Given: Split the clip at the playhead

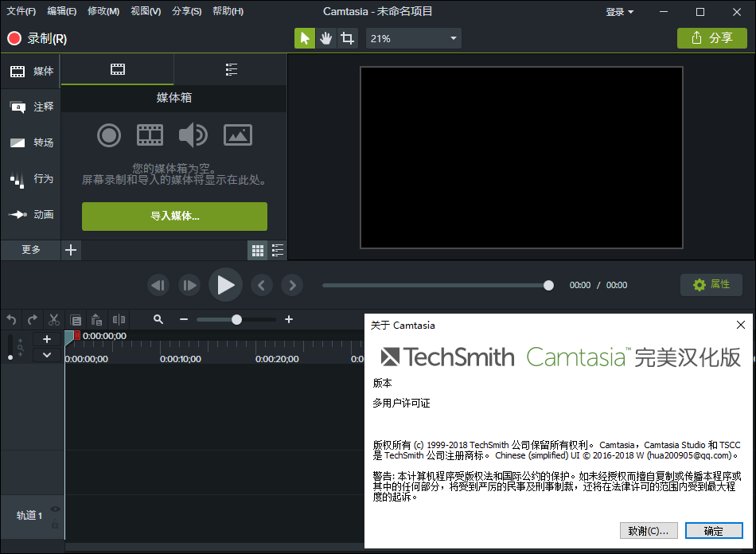Looking at the screenshot, I should coord(119,320).
